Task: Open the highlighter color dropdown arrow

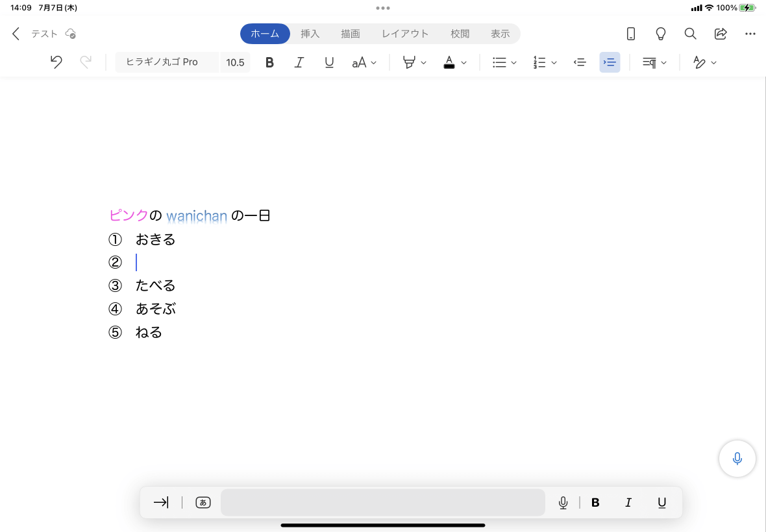Action: 423,62
